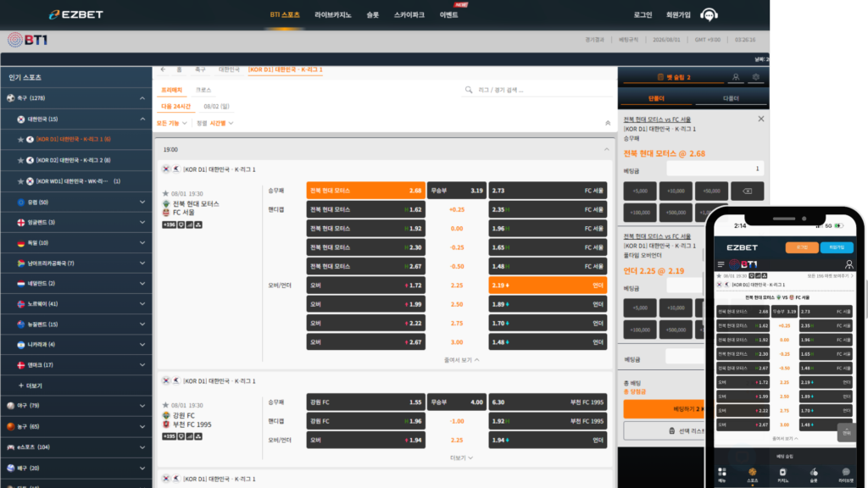Select 무승부 3.19 odds for 전북 match
This screenshot has height=488, width=868.
click(457, 191)
